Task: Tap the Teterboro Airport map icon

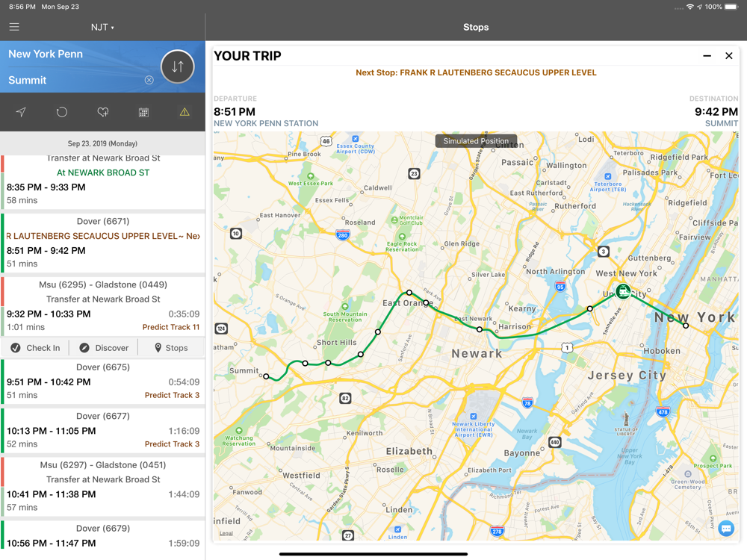Action: [608, 176]
